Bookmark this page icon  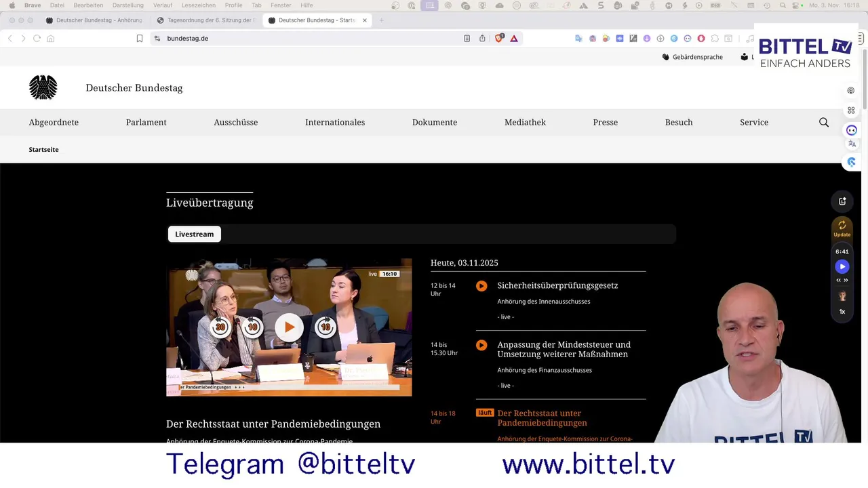click(140, 39)
